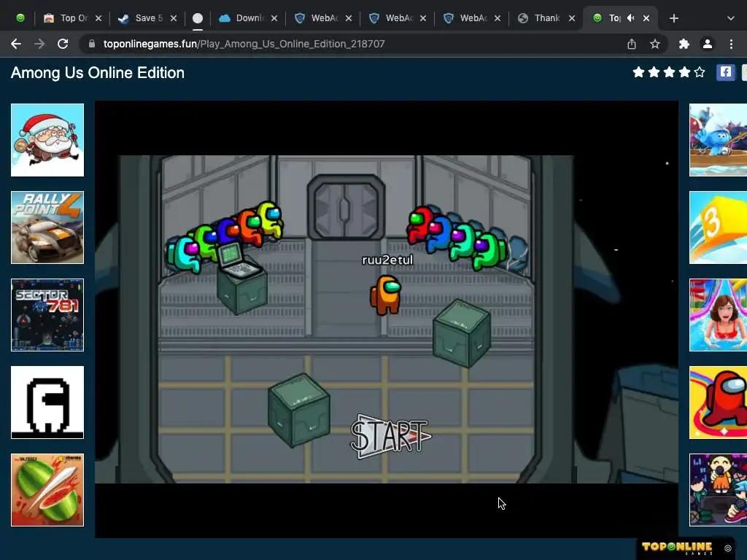Click the 'ruu2etul' player name
This screenshot has width=747, height=560.
tap(387, 260)
